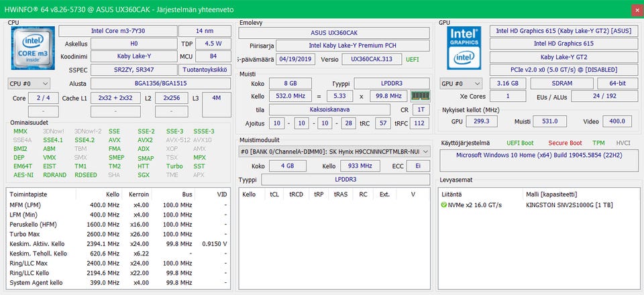
Task: Close the HWiNFO summary window
Action: 636,9
